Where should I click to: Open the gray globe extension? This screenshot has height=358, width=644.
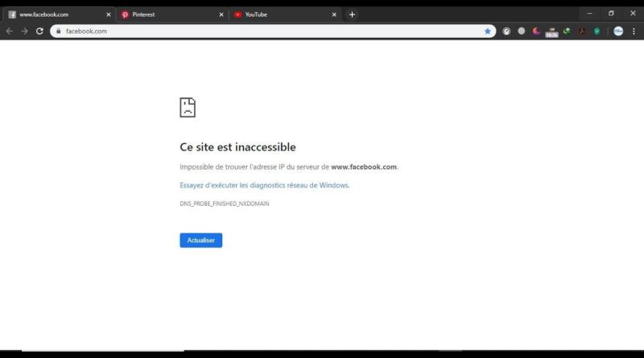tap(521, 31)
